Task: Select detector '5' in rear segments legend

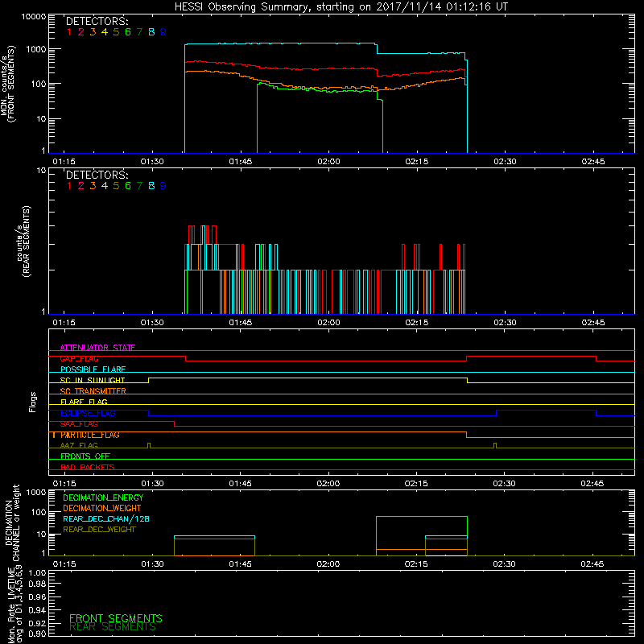Action: pyautogui.click(x=116, y=186)
